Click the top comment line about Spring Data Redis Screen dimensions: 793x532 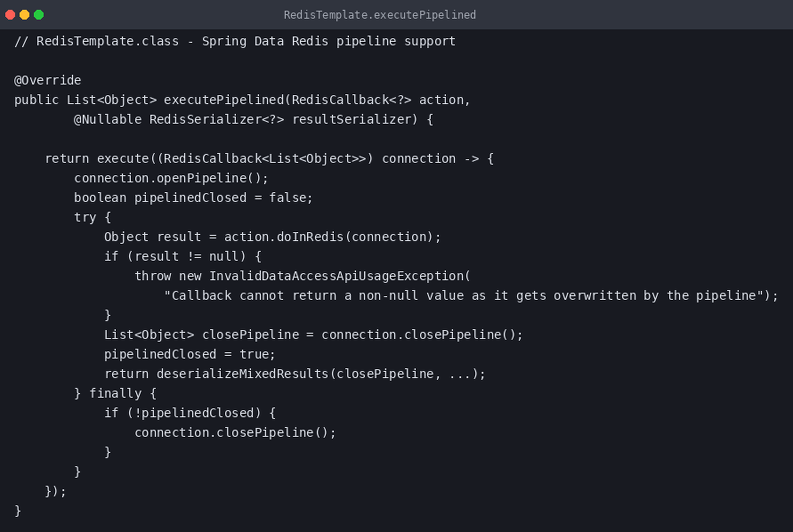point(235,41)
